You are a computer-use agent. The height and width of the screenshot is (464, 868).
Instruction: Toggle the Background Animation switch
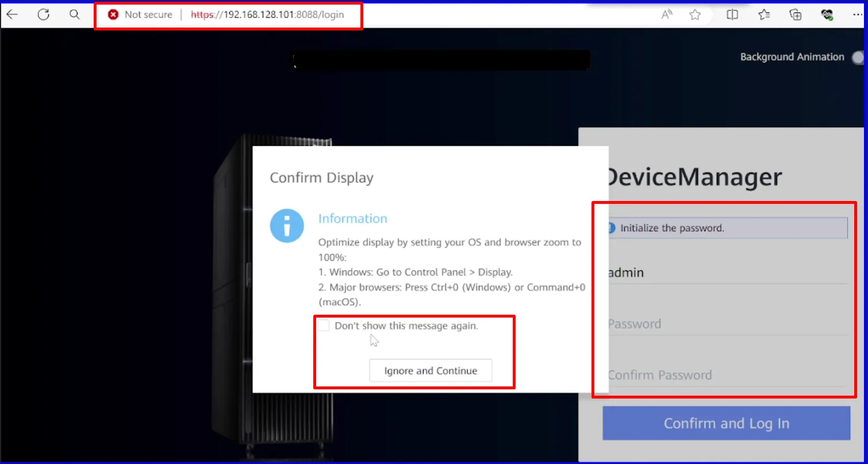(x=858, y=57)
